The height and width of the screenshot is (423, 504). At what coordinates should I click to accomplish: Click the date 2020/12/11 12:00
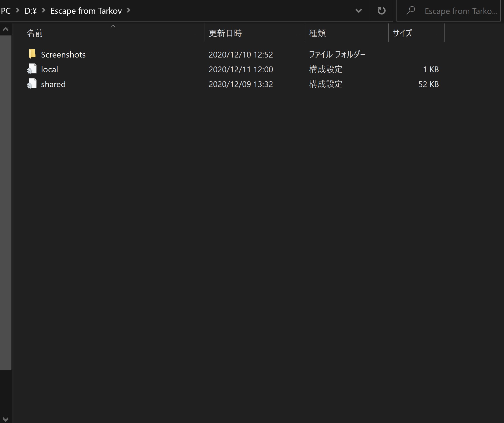(x=241, y=69)
